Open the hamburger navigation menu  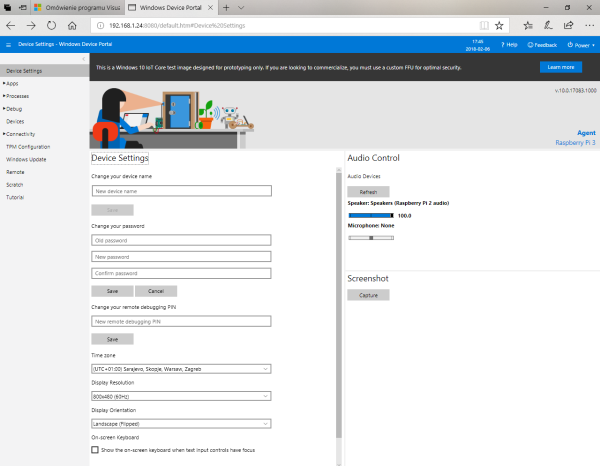click(x=9, y=45)
